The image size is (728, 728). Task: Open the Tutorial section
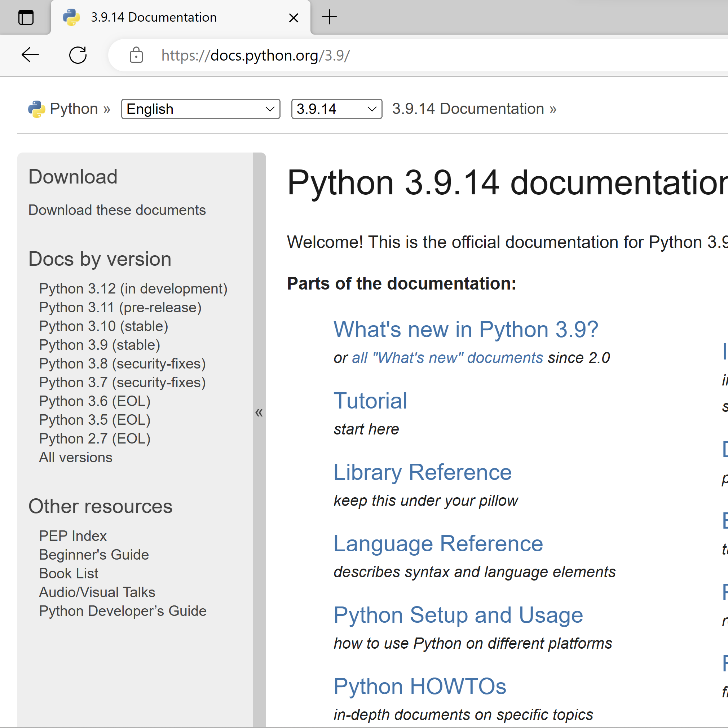click(x=370, y=401)
